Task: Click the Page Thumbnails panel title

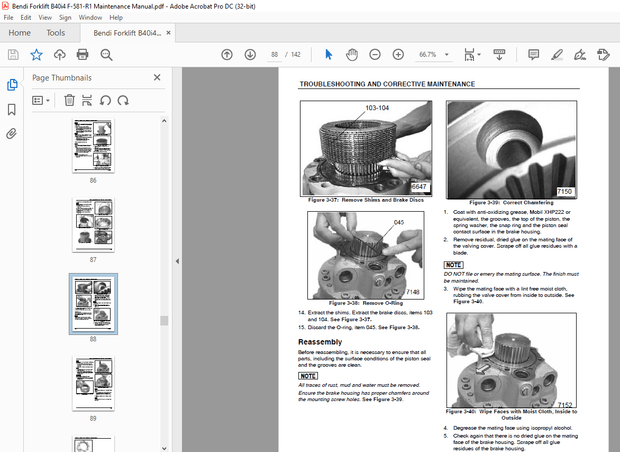Action: [62, 78]
